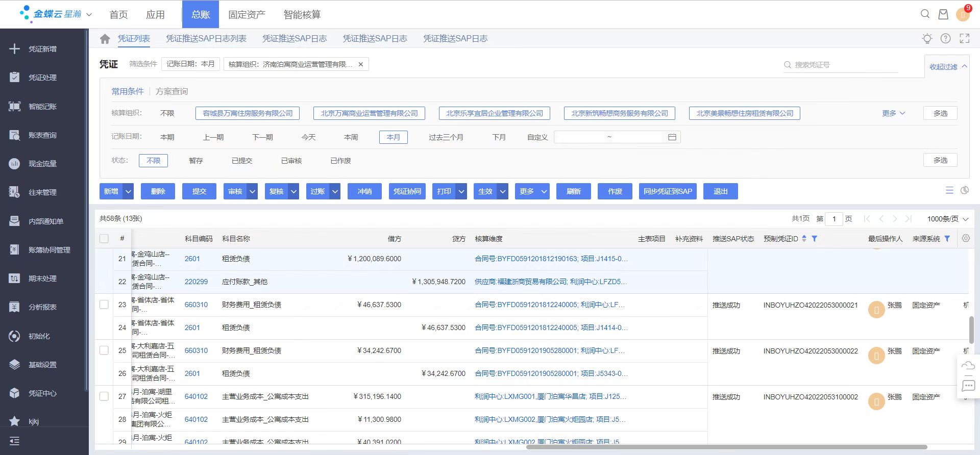Expand more organizations with 更多 link
Viewport: 980px width, 455px height.
tap(893, 113)
